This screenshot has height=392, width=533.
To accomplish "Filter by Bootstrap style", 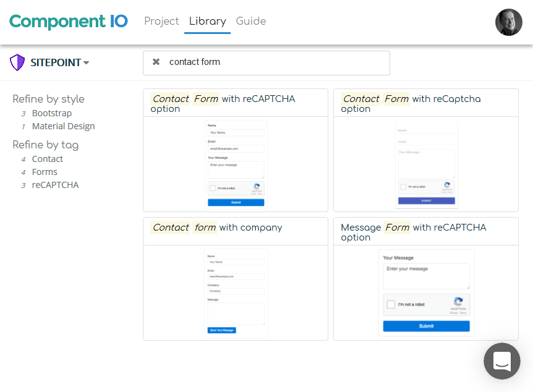I will tap(52, 113).
